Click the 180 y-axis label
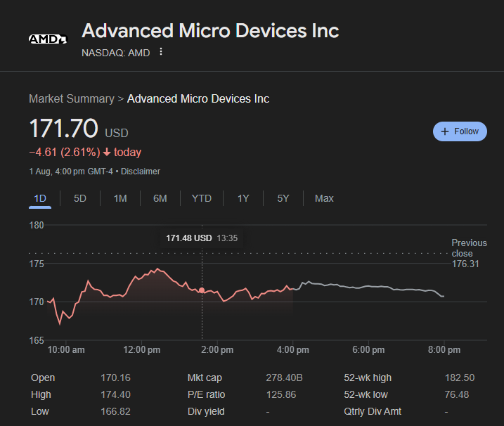The image size is (504, 426). click(x=37, y=225)
